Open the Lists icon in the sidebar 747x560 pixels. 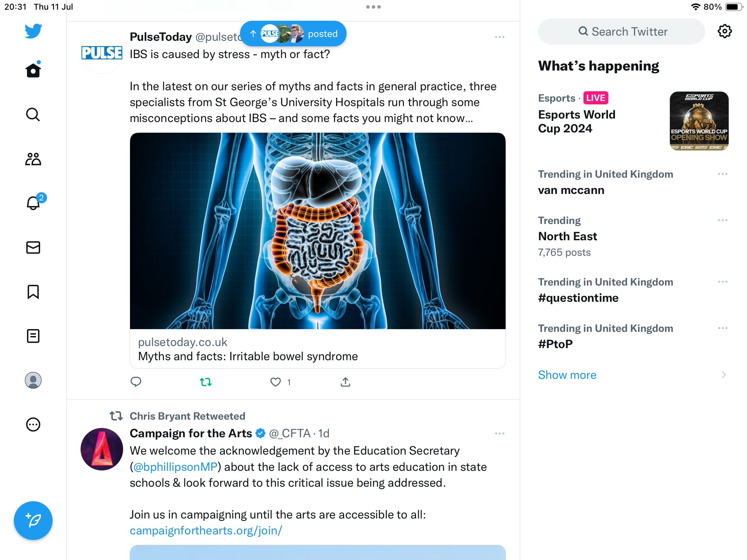[x=33, y=336]
